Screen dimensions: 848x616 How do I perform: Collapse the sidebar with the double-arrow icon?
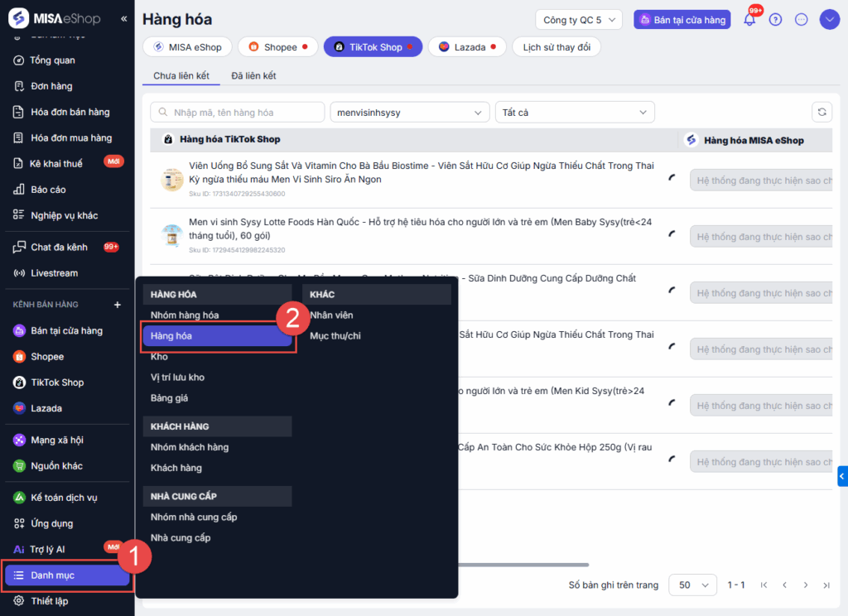(124, 19)
